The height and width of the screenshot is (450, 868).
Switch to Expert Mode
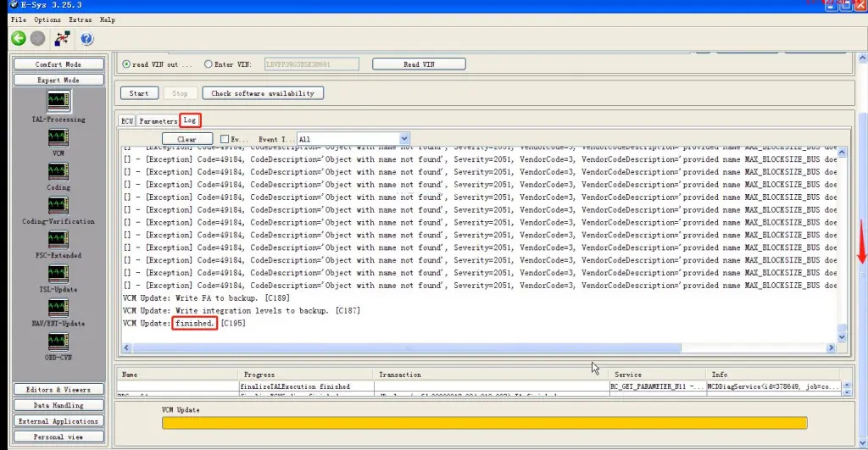click(x=58, y=80)
